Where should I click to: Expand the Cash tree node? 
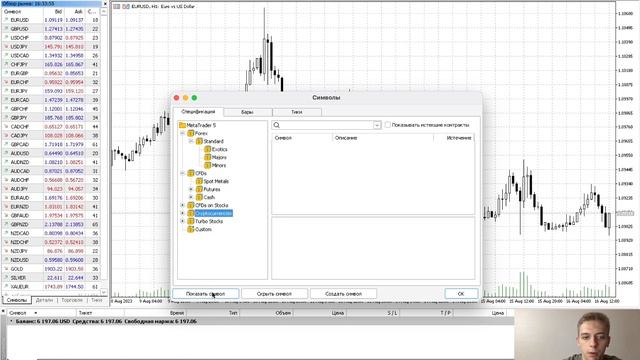[x=191, y=197]
